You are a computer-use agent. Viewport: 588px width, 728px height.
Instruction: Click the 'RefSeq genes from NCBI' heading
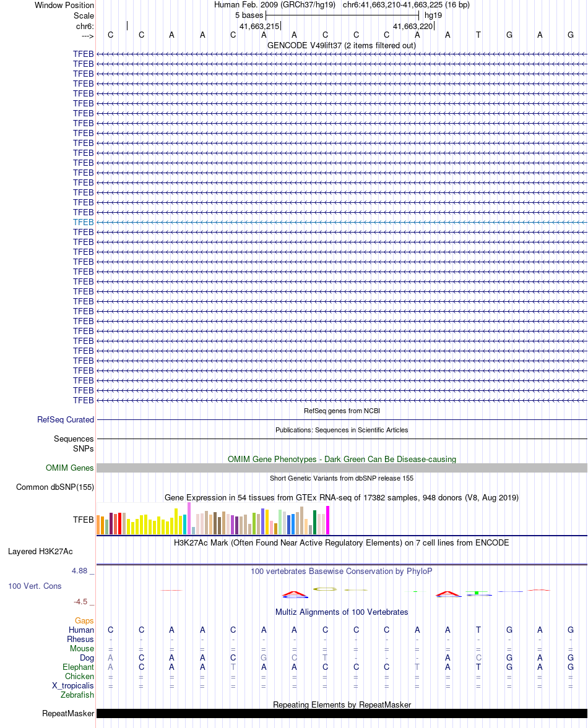tap(342, 411)
